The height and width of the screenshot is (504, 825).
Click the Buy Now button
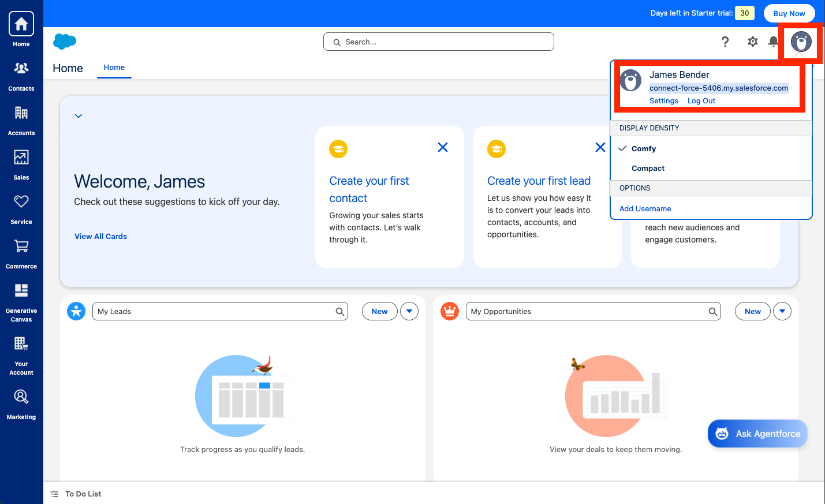coord(789,13)
